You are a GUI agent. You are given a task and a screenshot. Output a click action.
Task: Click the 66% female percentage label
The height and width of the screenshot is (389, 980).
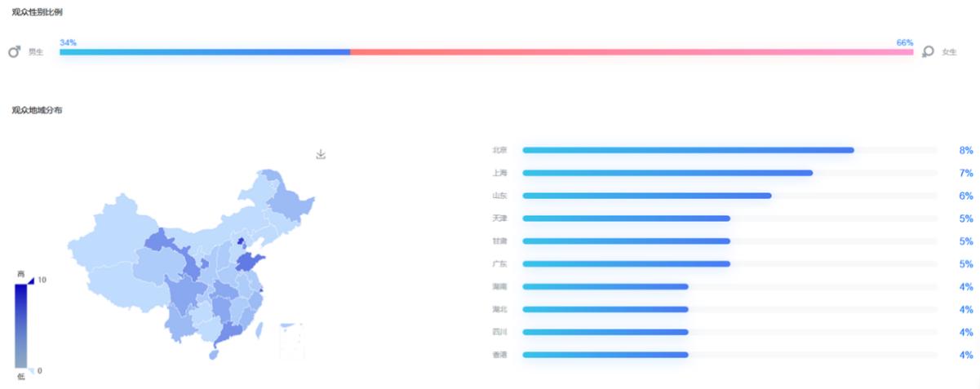coord(904,42)
